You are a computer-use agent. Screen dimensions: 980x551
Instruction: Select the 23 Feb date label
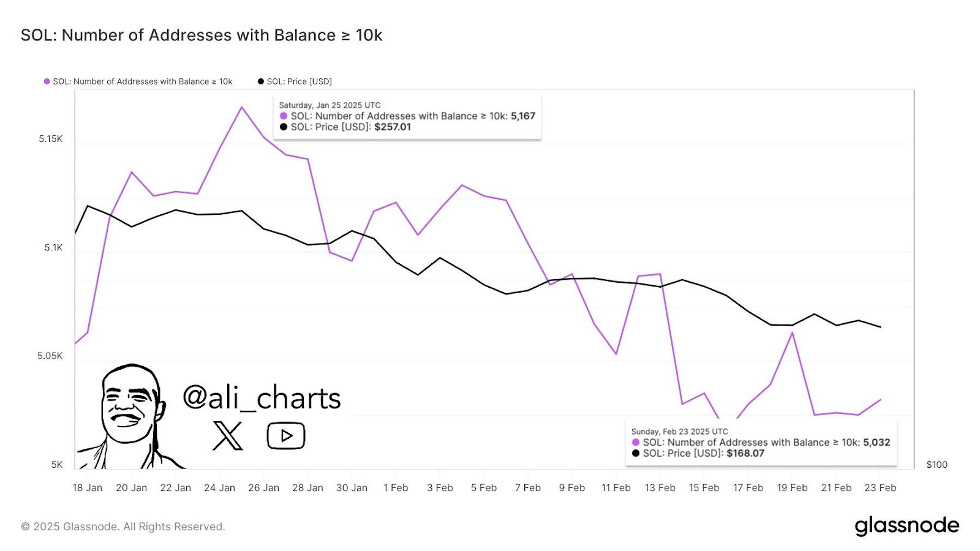[x=880, y=488]
